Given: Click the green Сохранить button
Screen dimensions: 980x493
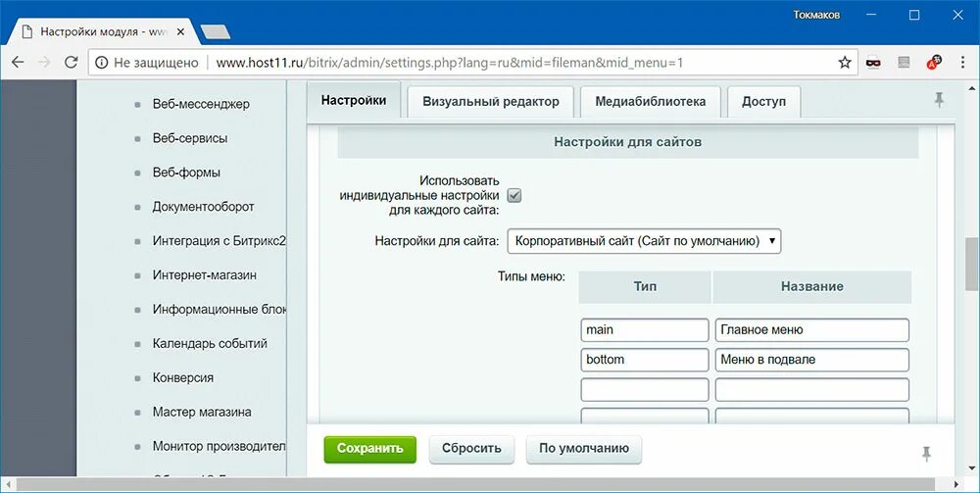Looking at the screenshot, I should pos(370,449).
